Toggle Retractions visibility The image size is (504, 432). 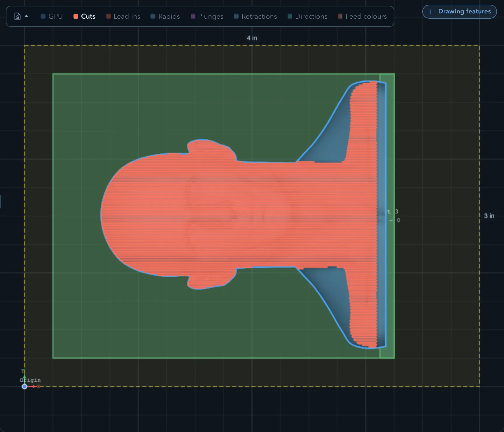(x=256, y=16)
